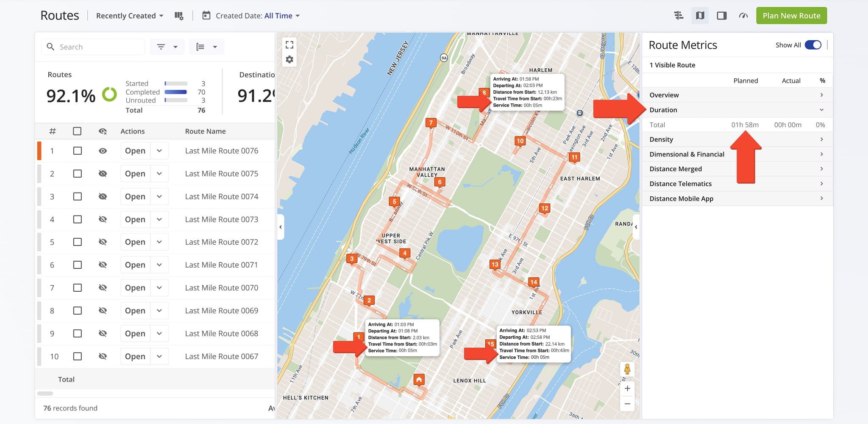Screen dimensions: 868x424
Task: Select the Street View pegman
Action: coord(627,369)
